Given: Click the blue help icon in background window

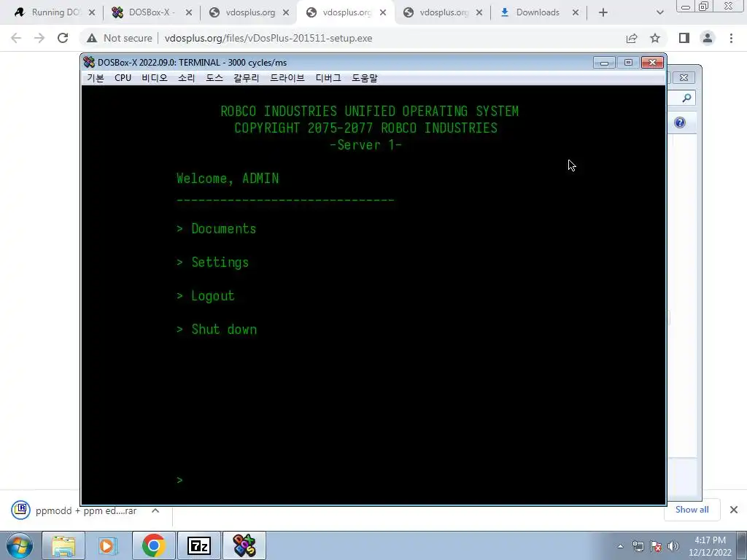Looking at the screenshot, I should coord(680,122).
